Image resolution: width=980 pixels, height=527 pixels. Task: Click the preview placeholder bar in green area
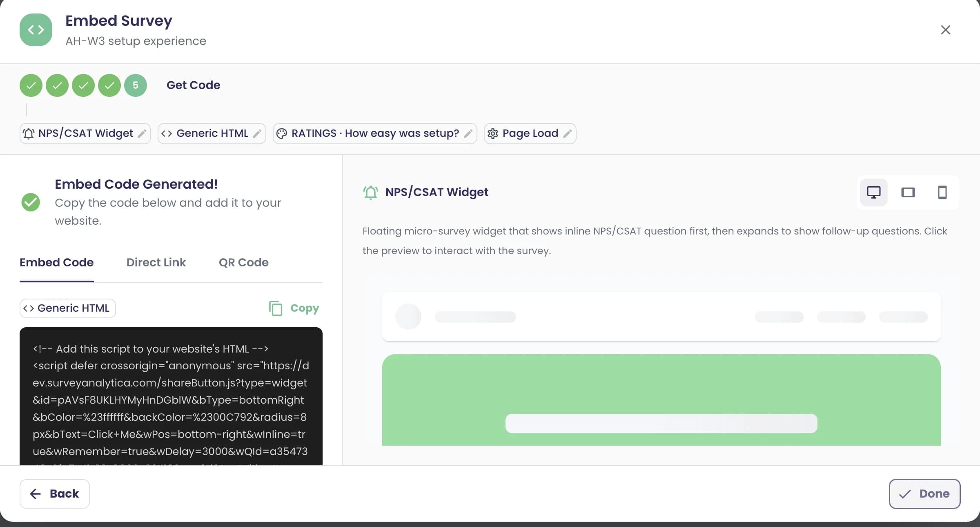click(661, 424)
